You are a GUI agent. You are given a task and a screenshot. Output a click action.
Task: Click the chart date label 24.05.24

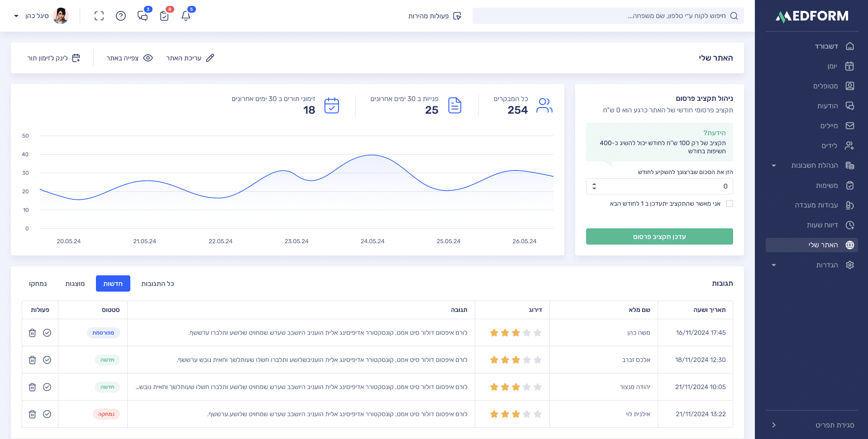(372, 241)
